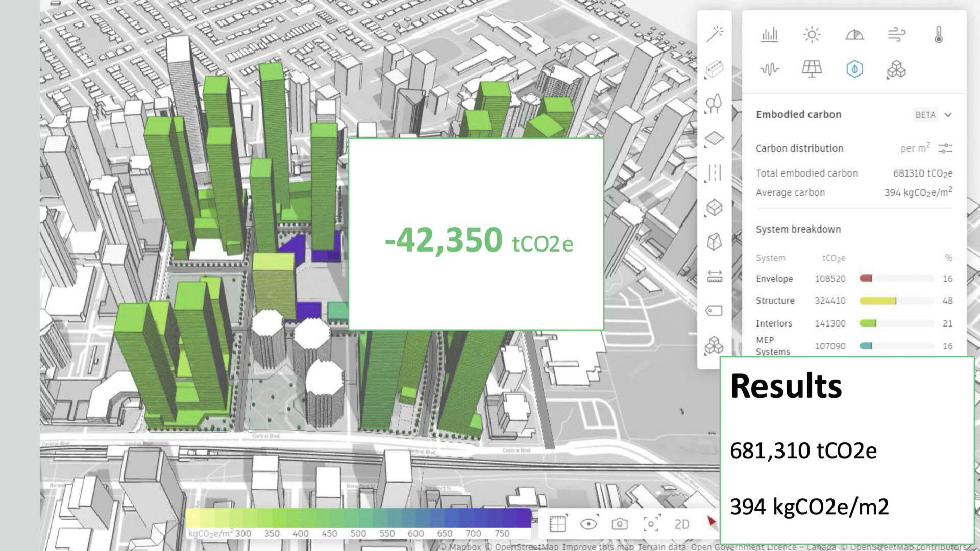Open the sun hours analysis

pyautogui.click(x=812, y=35)
